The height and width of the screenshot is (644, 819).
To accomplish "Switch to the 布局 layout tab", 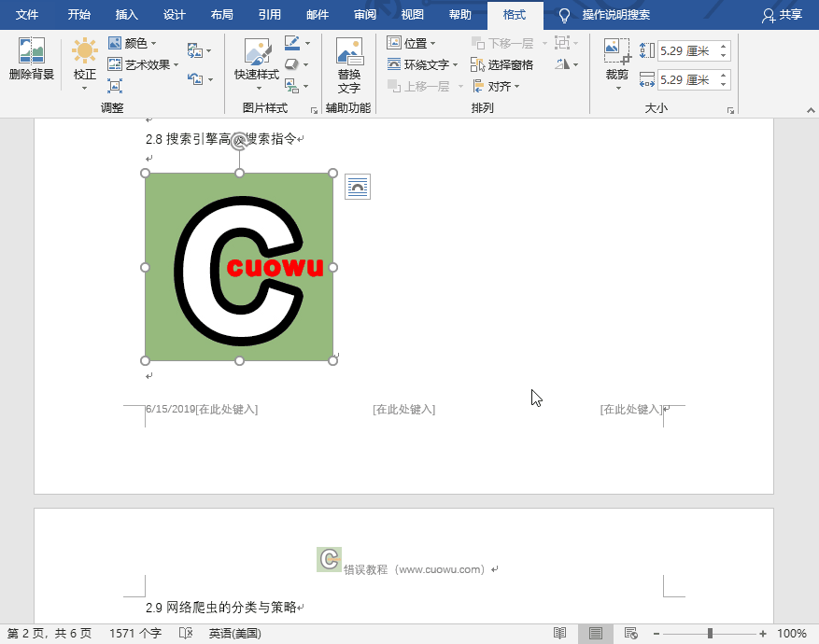I will click(x=221, y=15).
